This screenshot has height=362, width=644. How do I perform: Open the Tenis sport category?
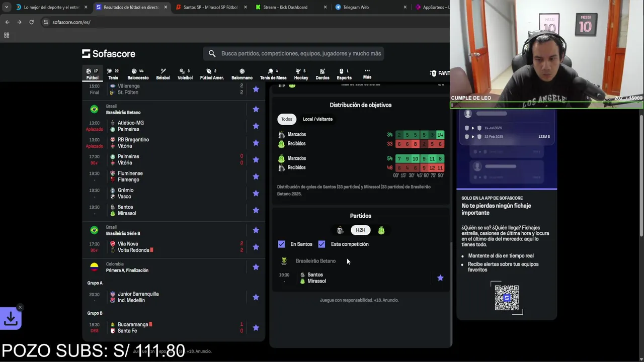(x=113, y=74)
